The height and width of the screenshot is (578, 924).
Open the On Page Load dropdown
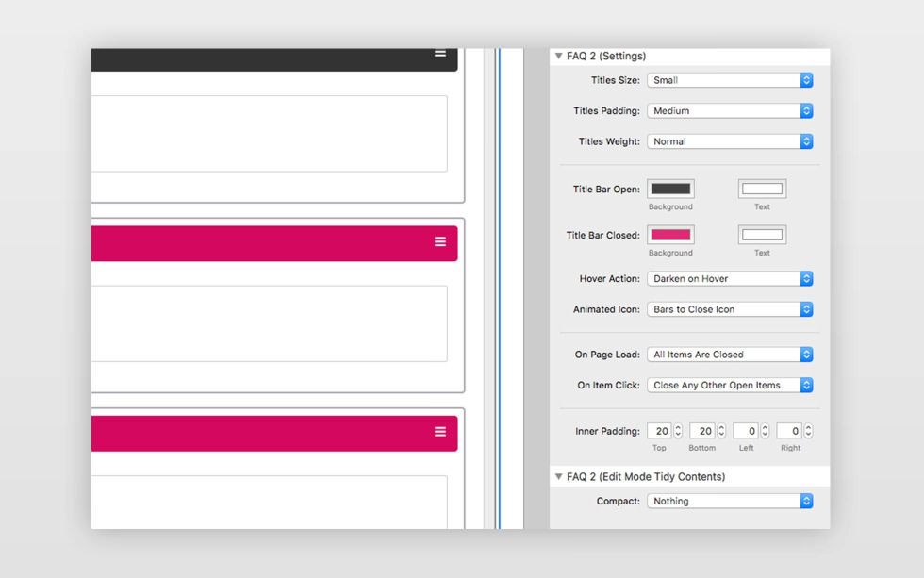coord(730,355)
